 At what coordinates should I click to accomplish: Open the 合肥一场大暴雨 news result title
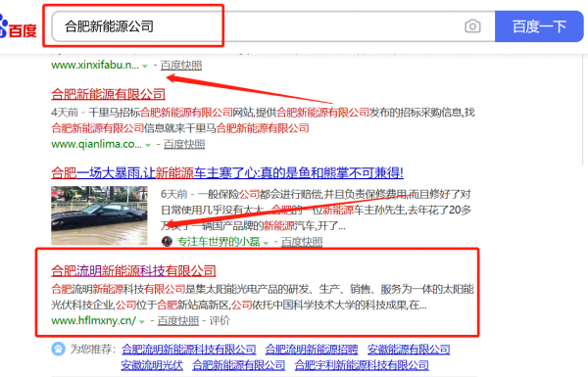pos(227,172)
